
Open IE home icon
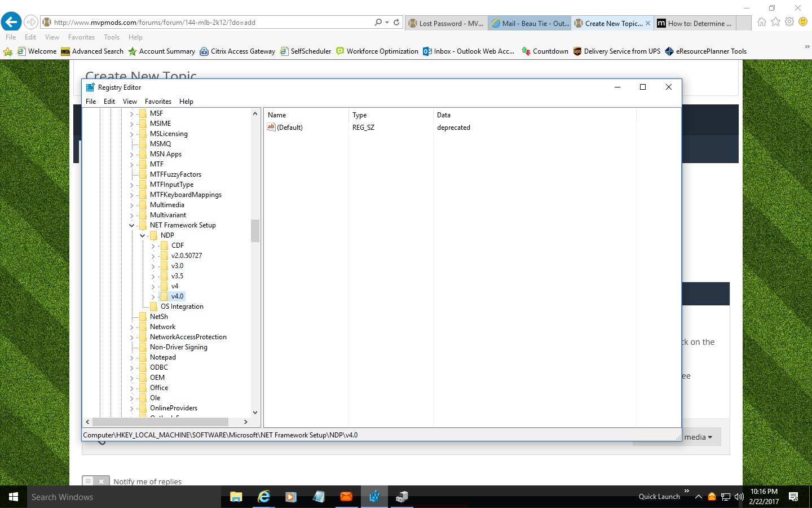click(762, 22)
